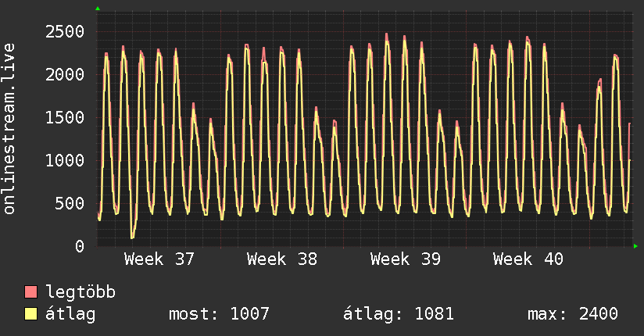Click the 'most: 1007' current value
This screenshot has width=644, height=336.
click(x=219, y=314)
